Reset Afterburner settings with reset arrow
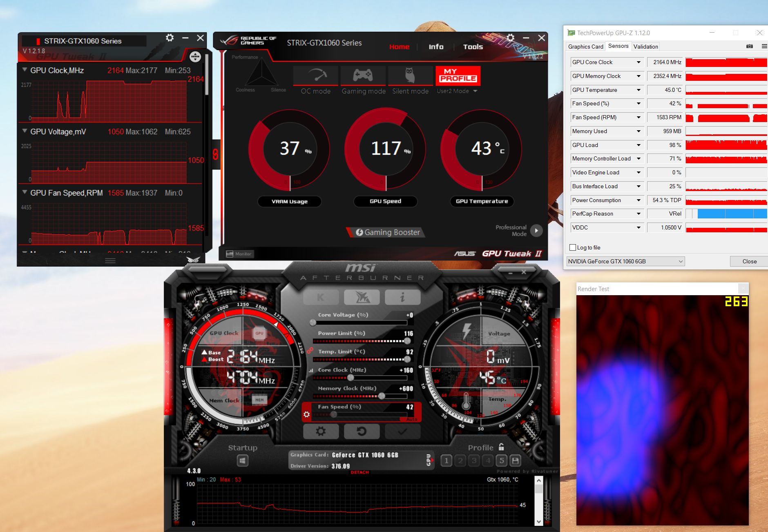Image resolution: width=768 pixels, height=532 pixels. click(362, 431)
